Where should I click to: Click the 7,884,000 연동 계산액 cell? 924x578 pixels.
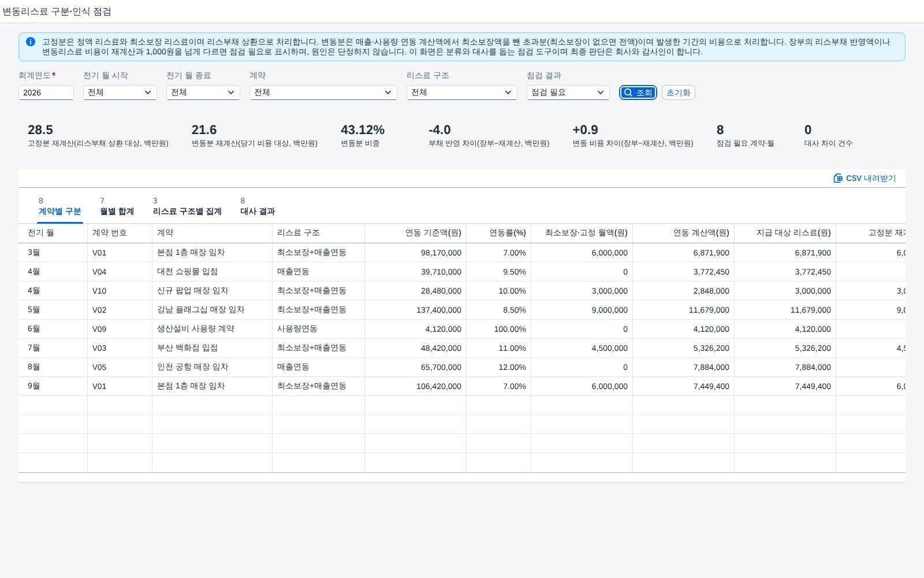point(684,367)
